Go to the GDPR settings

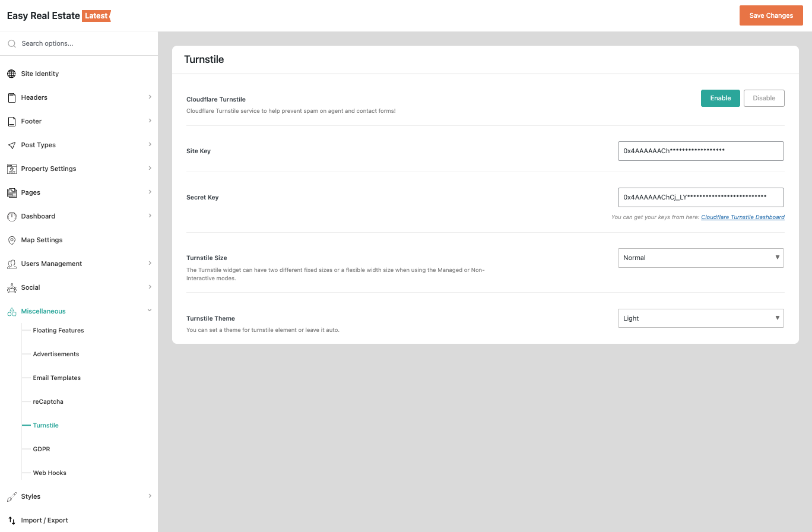click(x=42, y=449)
